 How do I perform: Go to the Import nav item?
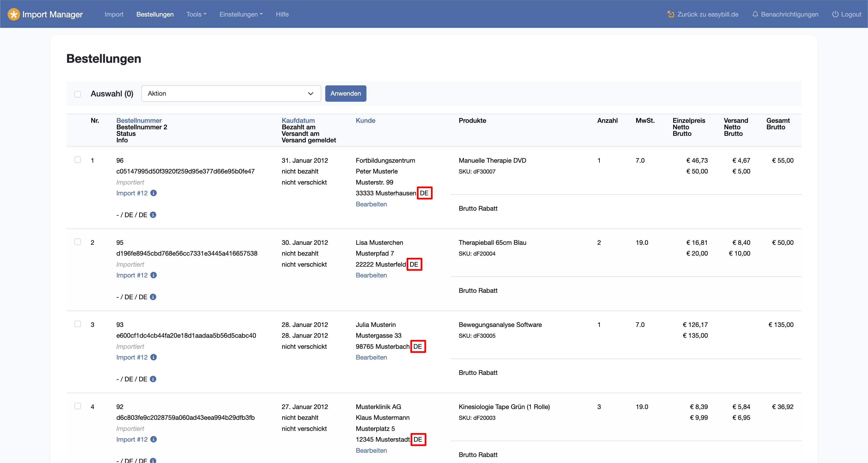point(114,14)
